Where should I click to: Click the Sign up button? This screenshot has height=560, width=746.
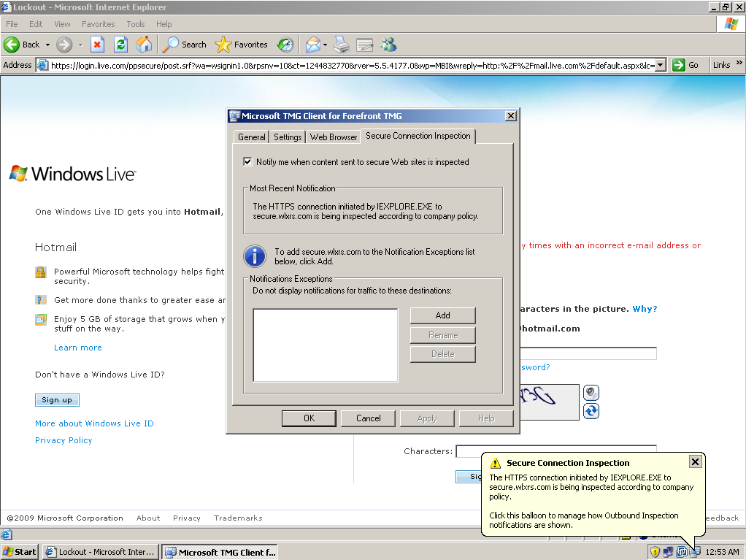tap(57, 400)
